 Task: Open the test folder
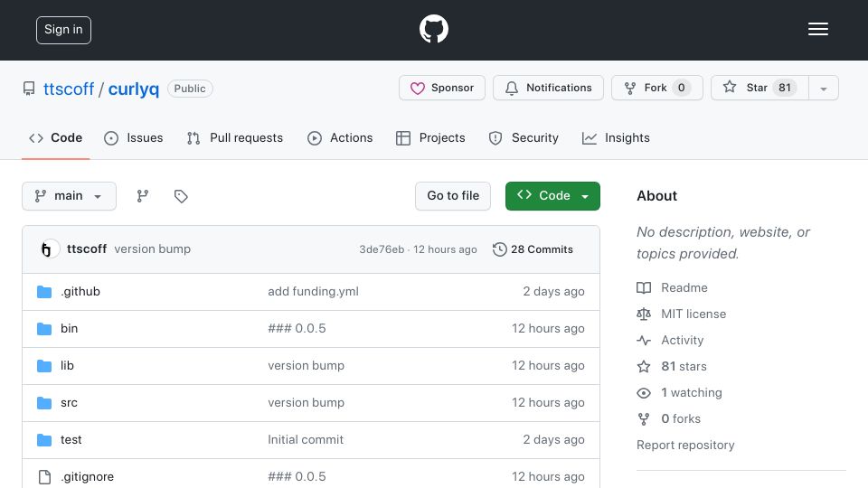(x=71, y=440)
